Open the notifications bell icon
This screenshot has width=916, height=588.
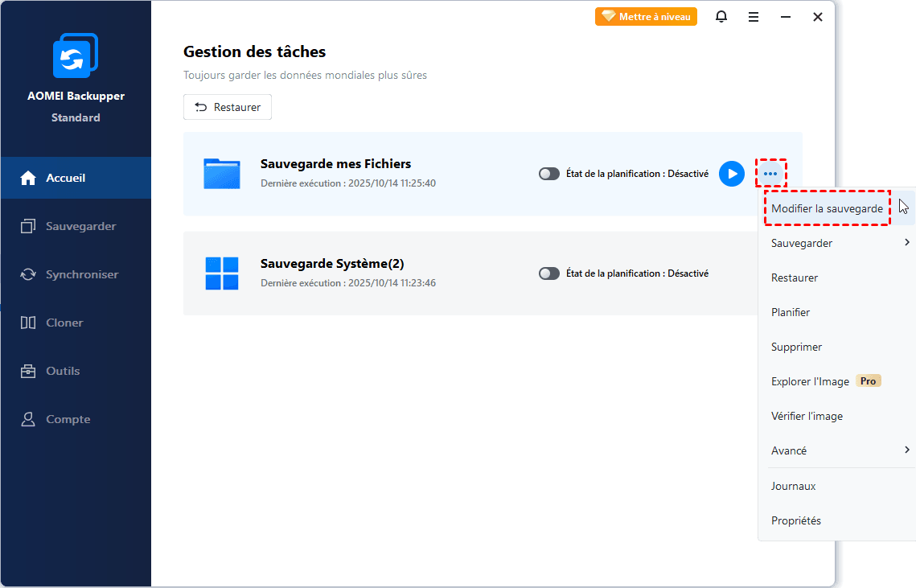coord(721,17)
